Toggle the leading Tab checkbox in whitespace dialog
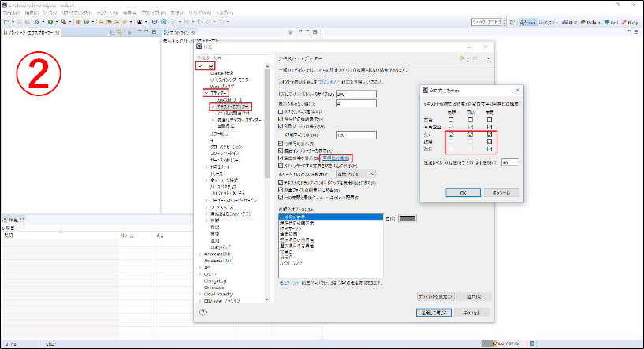644x349 pixels. 452,135
